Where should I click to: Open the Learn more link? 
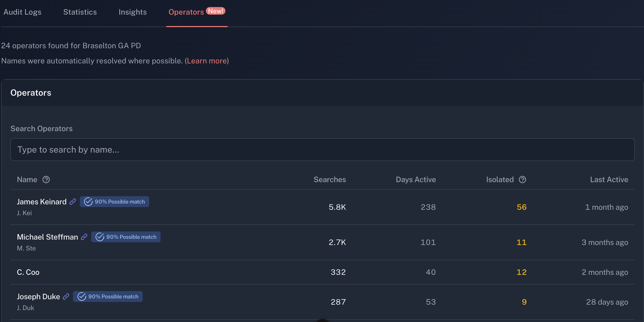[x=207, y=61]
